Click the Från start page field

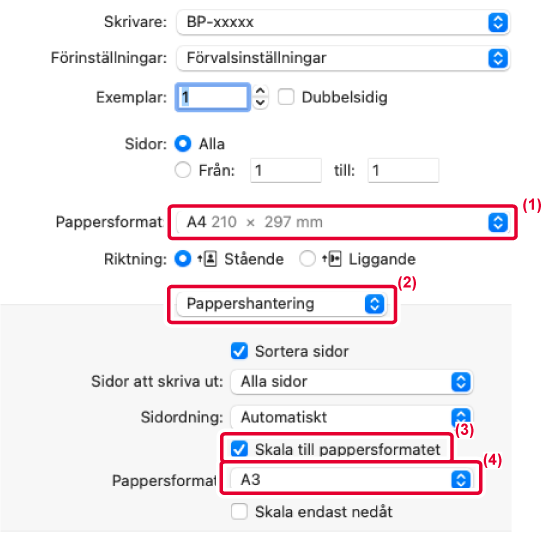(286, 170)
